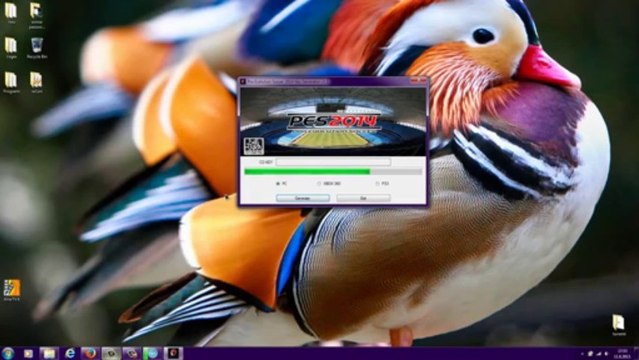The image size is (639, 360).
Task: Open the Programs folder on desktop
Action: click(11, 82)
